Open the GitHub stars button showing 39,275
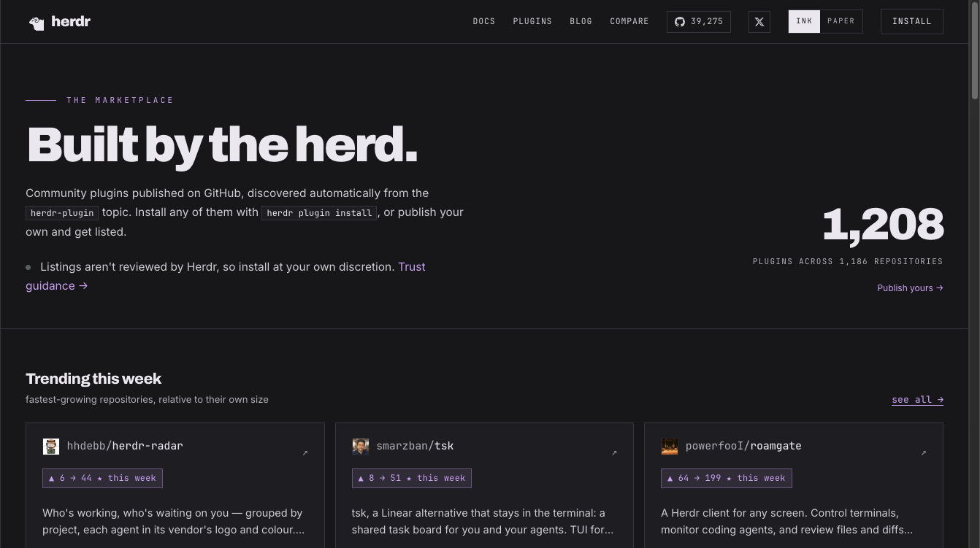980x548 pixels. point(699,22)
